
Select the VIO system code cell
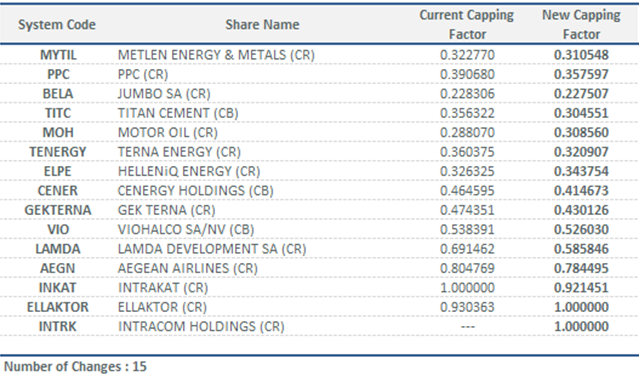58,229
